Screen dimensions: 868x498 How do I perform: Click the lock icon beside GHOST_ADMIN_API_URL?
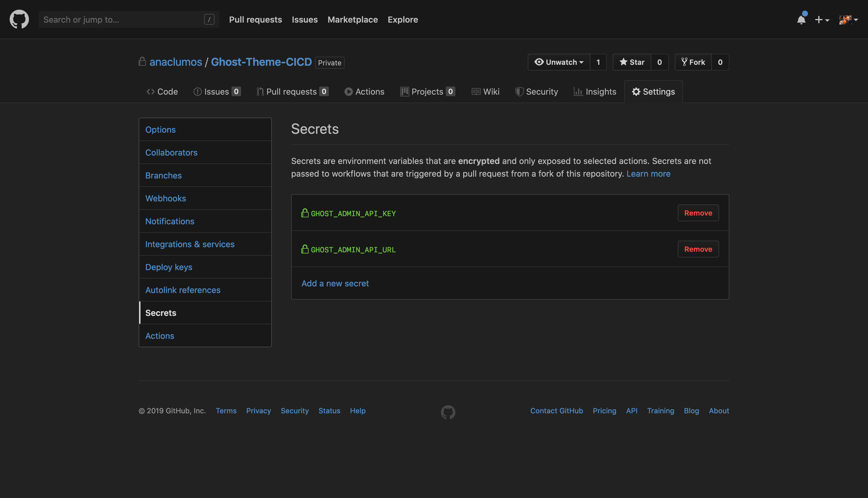(305, 249)
